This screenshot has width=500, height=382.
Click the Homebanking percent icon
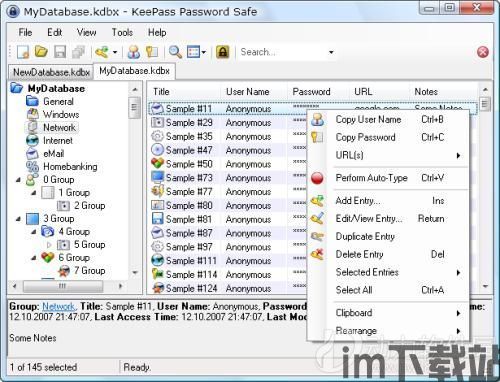pyautogui.click(x=32, y=166)
